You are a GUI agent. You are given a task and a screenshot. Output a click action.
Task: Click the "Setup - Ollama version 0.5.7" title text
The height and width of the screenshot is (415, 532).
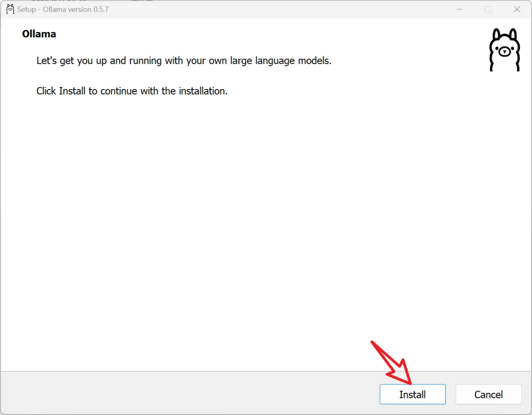[63, 9]
